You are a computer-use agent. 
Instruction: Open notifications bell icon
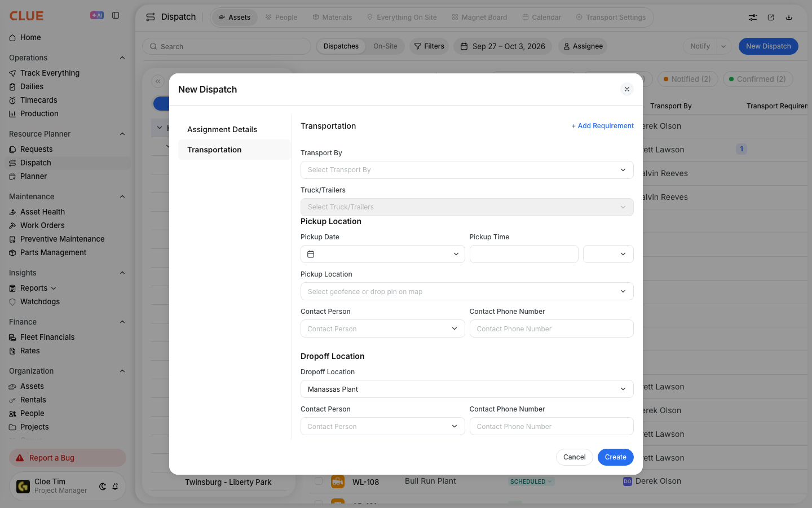tap(115, 487)
